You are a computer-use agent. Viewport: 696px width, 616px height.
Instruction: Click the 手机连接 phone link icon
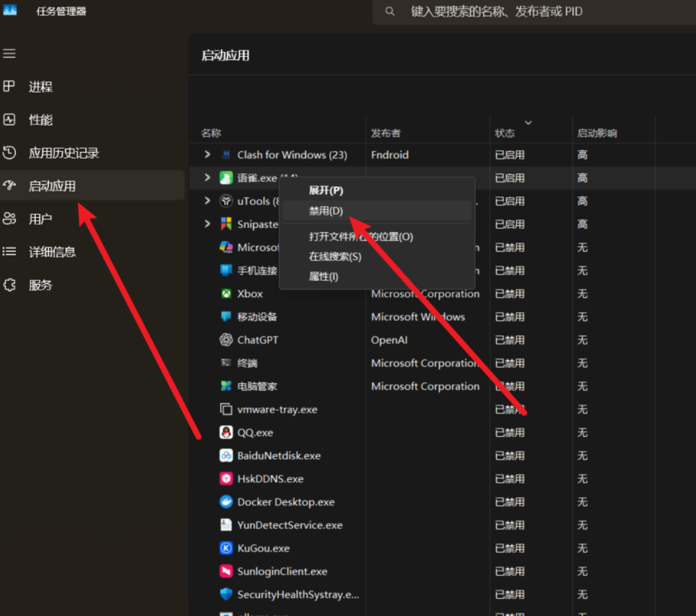tap(226, 270)
